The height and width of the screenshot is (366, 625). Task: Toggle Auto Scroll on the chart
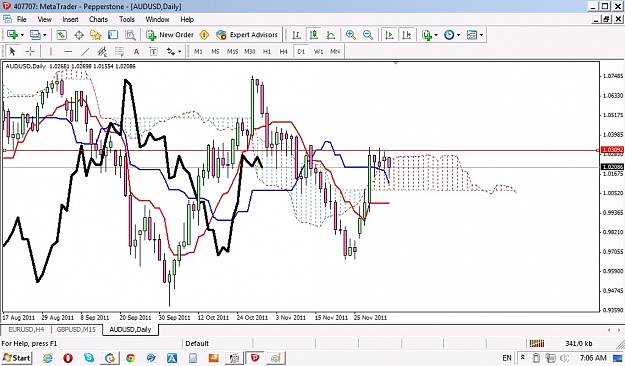(x=389, y=35)
